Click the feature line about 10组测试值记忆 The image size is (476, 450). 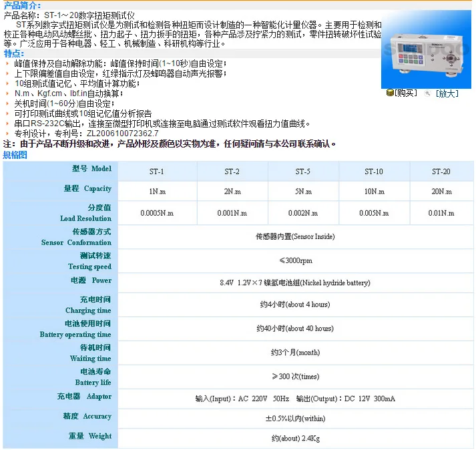(x=77, y=83)
